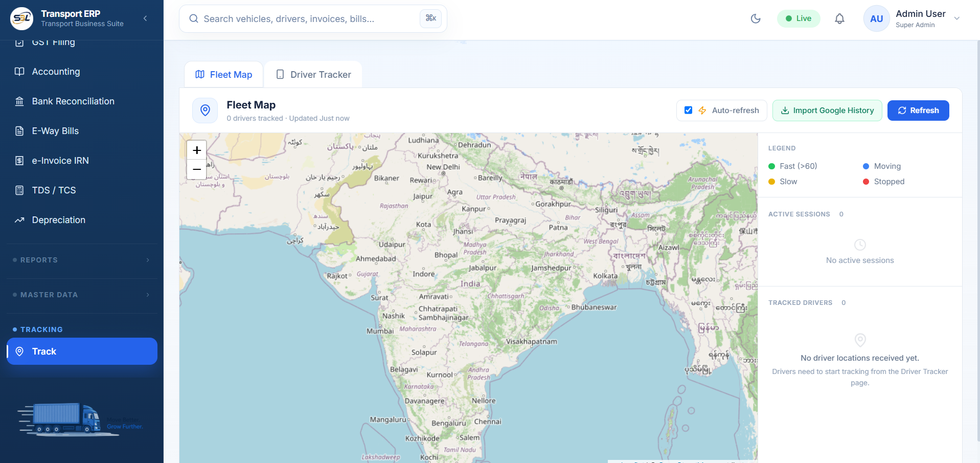The width and height of the screenshot is (980, 463).
Task: Click the Fleet Map location pin icon
Action: pyautogui.click(x=205, y=111)
